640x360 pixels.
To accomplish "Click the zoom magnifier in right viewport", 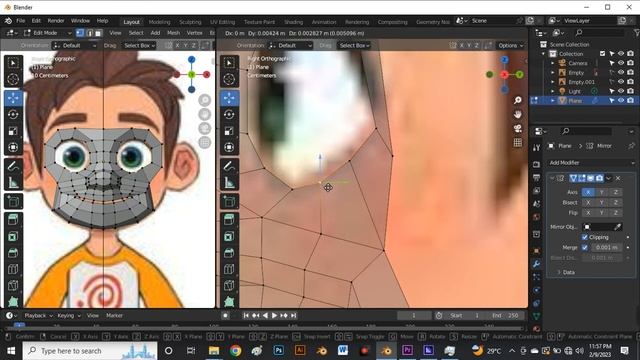I will tap(518, 100).
